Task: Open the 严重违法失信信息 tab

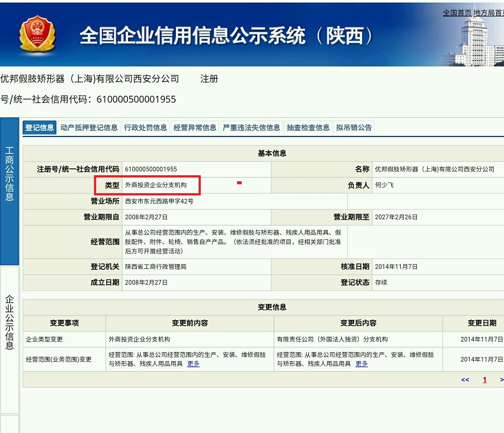Action: [x=252, y=127]
